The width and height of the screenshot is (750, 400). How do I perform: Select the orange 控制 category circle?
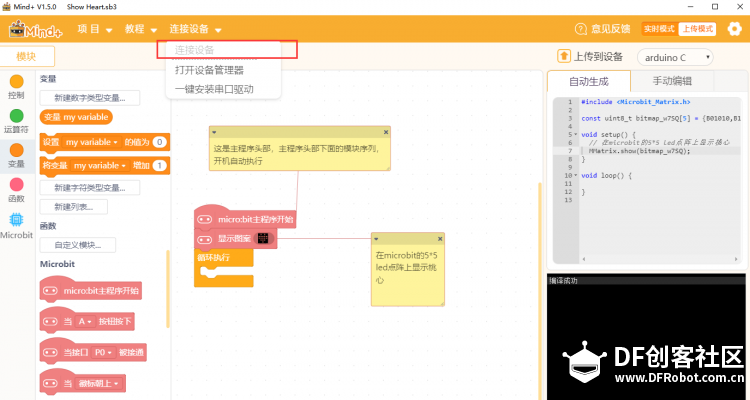pos(17,81)
